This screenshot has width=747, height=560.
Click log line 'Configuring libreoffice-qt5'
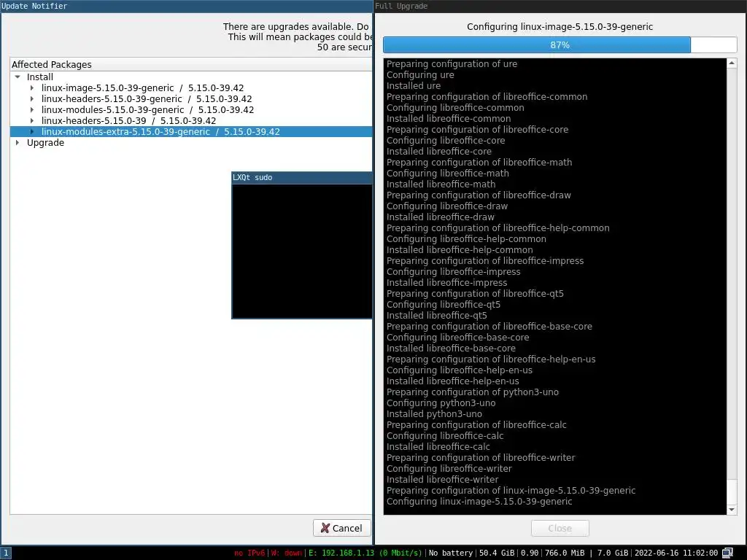pyautogui.click(x=443, y=305)
